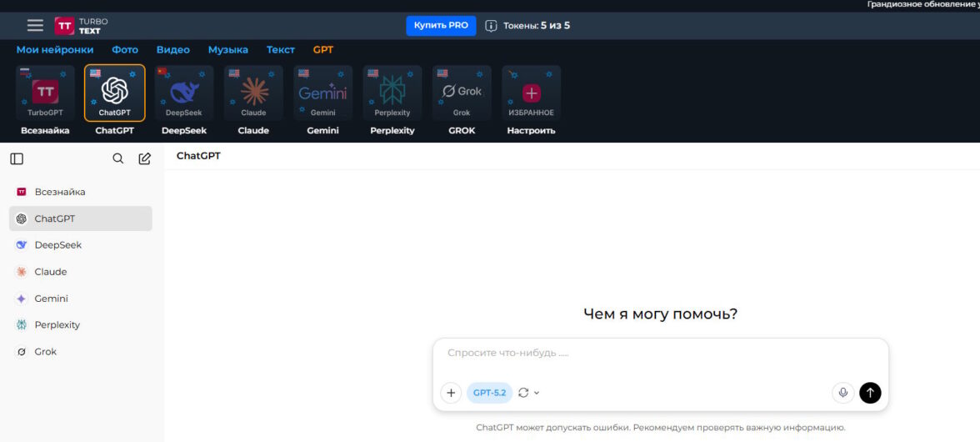Open Gemini from the sidebar
The height and width of the screenshot is (442, 980).
[x=51, y=299]
